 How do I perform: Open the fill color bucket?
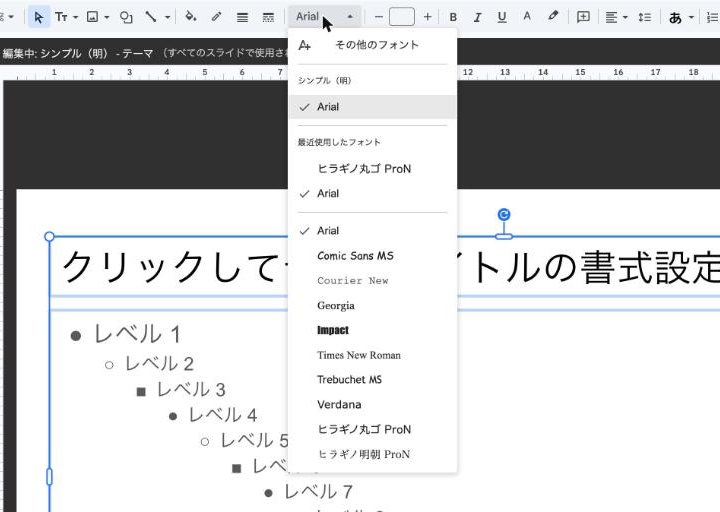191,17
